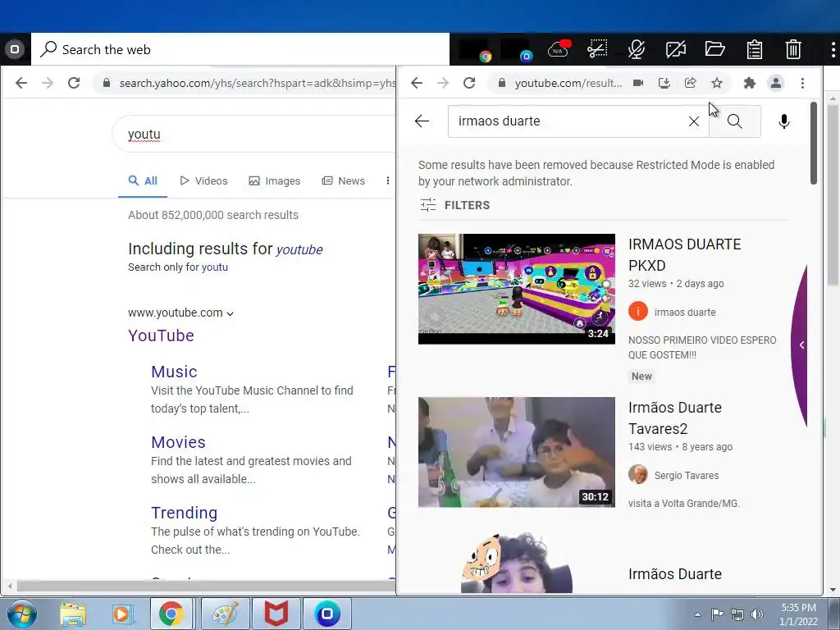Reload the Yahoo search page
This screenshot has width=840, height=630.
(x=74, y=83)
